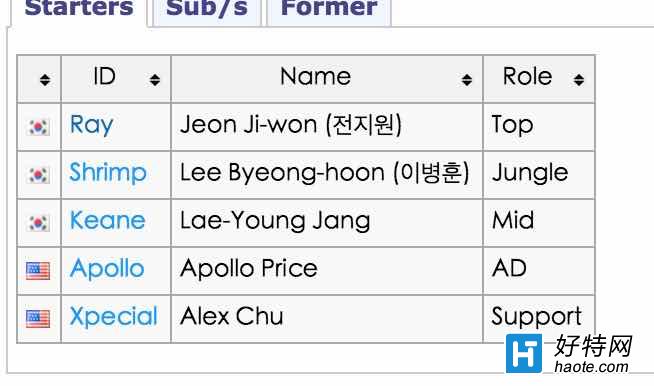Switch to the Former tab
This screenshot has width=654, height=386.
click(329, 10)
